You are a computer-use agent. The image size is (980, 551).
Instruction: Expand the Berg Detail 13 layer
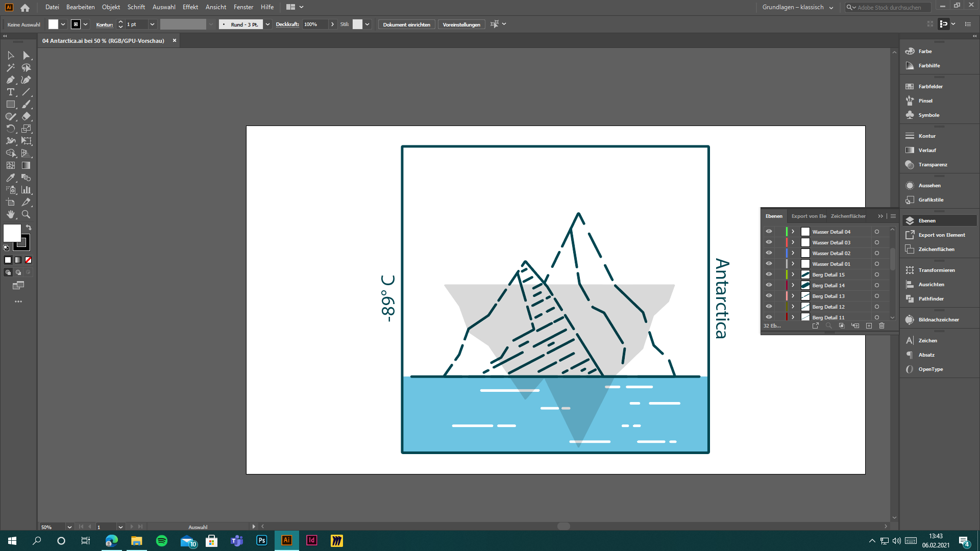793,296
